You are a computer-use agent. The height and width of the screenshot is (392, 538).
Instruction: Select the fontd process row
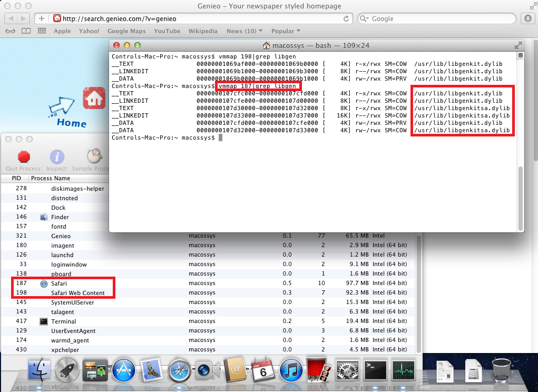pyautogui.click(x=55, y=227)
